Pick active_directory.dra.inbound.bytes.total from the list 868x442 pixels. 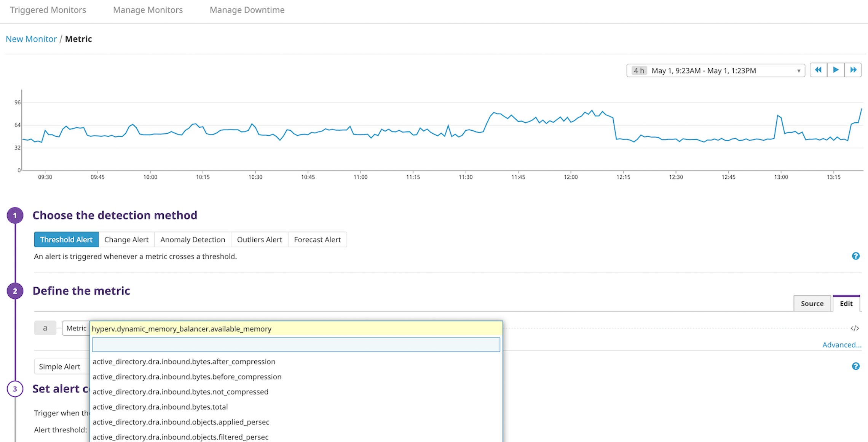160,407
